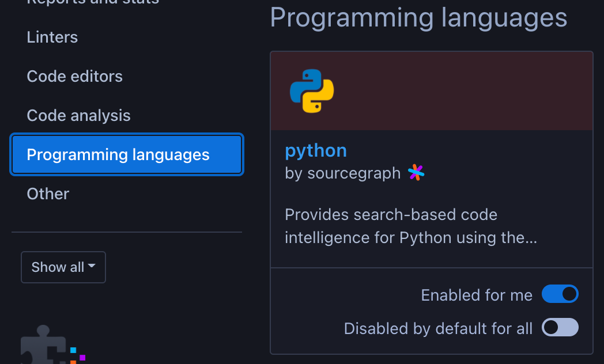Screen dimensions: 604x364
Task: Select the Code editors category
Action: pos(74,76)
